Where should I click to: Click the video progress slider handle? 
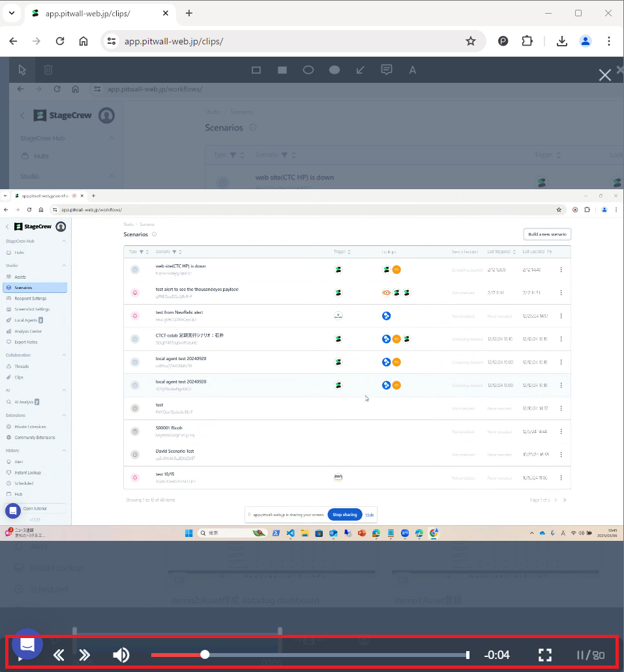pos(205,654)
